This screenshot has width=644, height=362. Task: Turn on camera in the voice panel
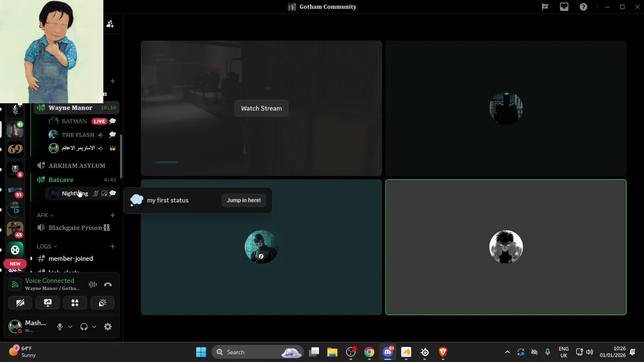20,303
